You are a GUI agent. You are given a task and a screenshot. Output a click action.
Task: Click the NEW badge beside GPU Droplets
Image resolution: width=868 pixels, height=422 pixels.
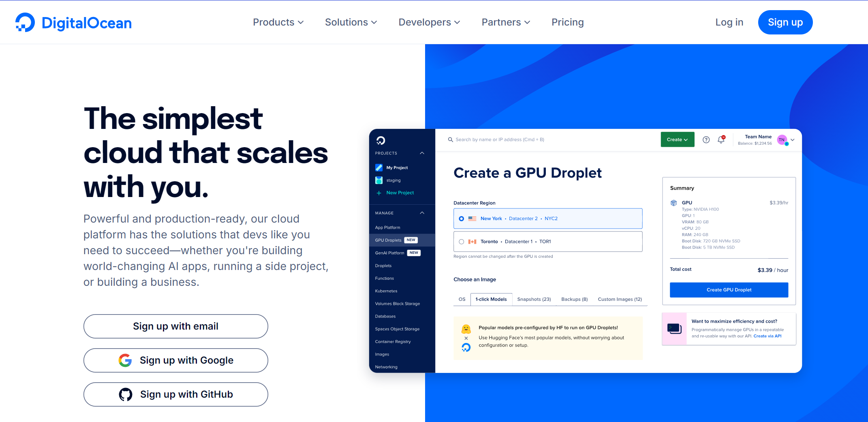click(x=411, y=240)
